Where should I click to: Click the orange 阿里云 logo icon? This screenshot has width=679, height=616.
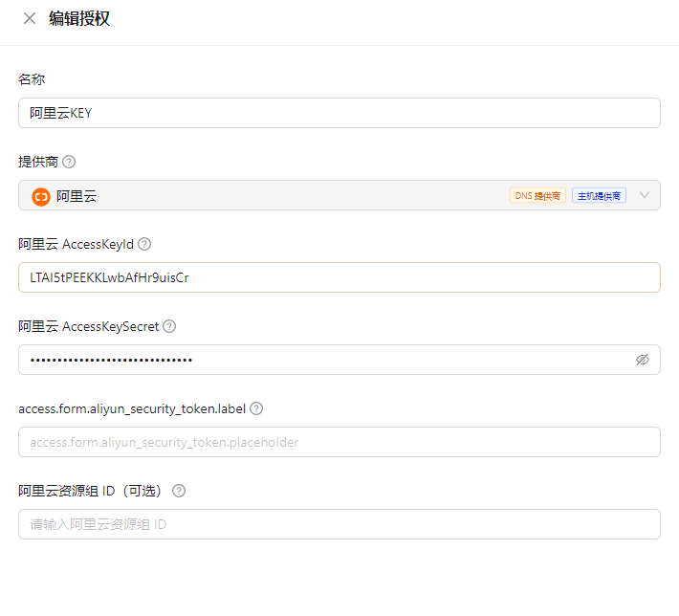(x=41, y=196)
